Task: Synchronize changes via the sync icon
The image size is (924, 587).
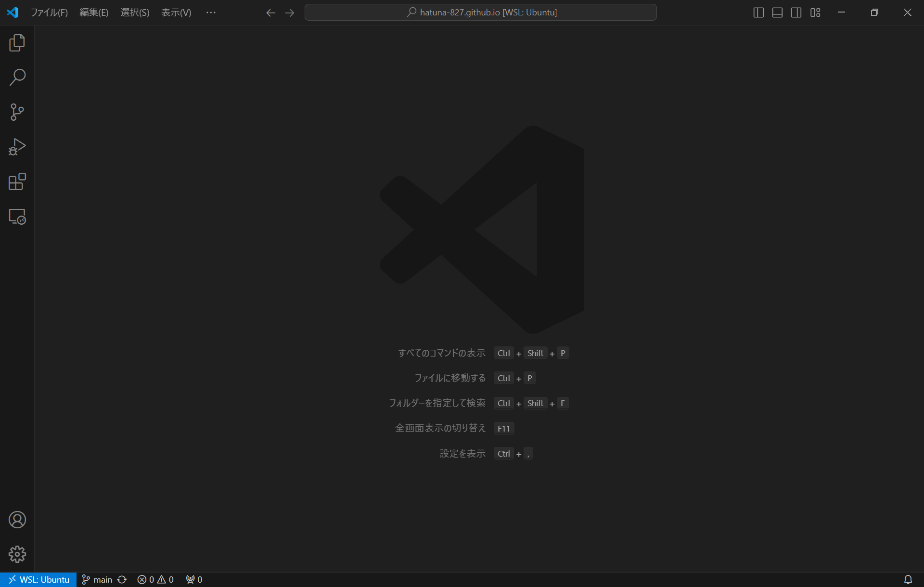Action: tap(122, 579)
